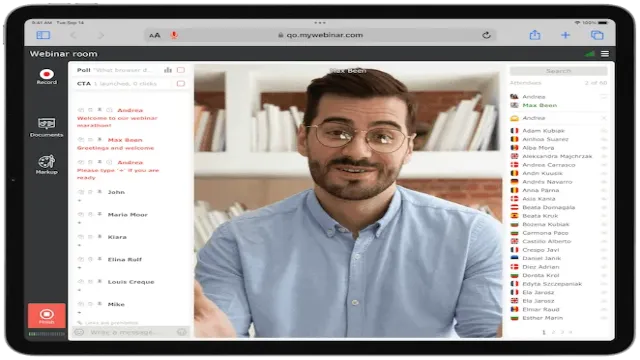Reload the page with the refresh icon

486,35
